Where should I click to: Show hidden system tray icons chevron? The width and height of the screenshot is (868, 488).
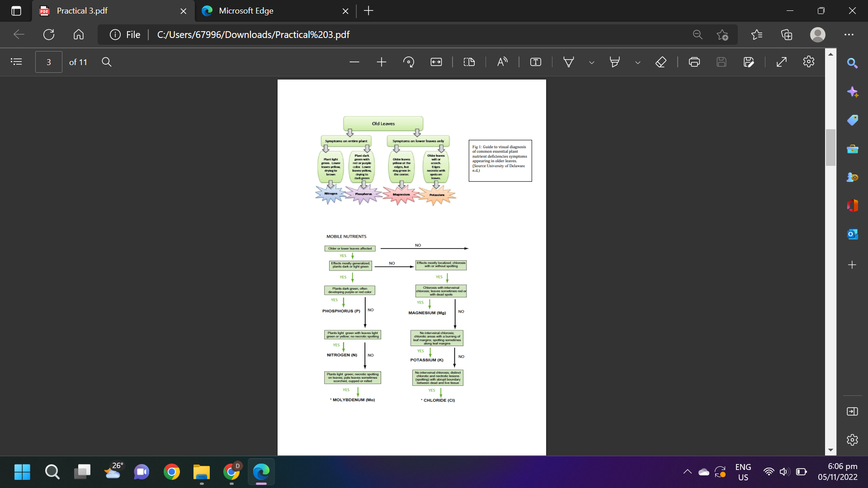pos(688,472)
